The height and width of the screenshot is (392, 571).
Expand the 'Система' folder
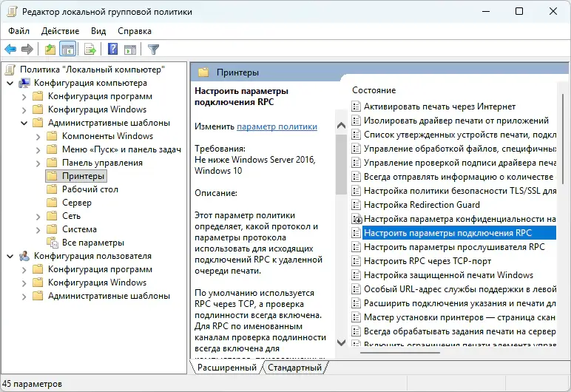[x=38, y=229]
